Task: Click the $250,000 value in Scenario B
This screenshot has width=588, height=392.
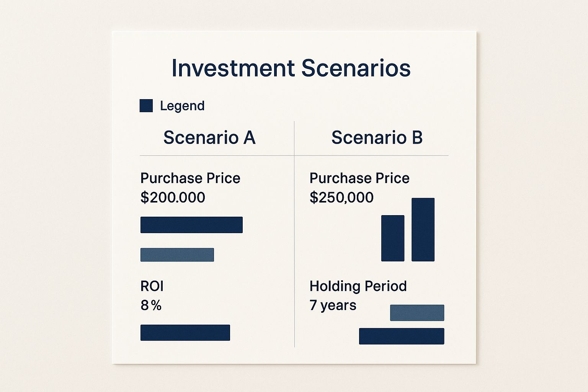Action: [x=341, y=198]
